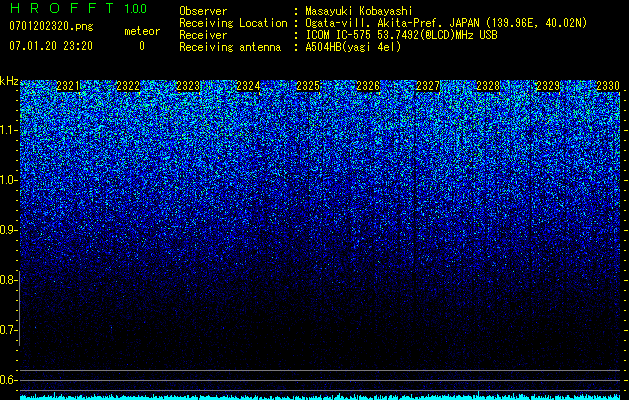Click the Receiving Location label
Image resolution: width=629 pixels, height=400 pixels.
[x=233, y=23]
